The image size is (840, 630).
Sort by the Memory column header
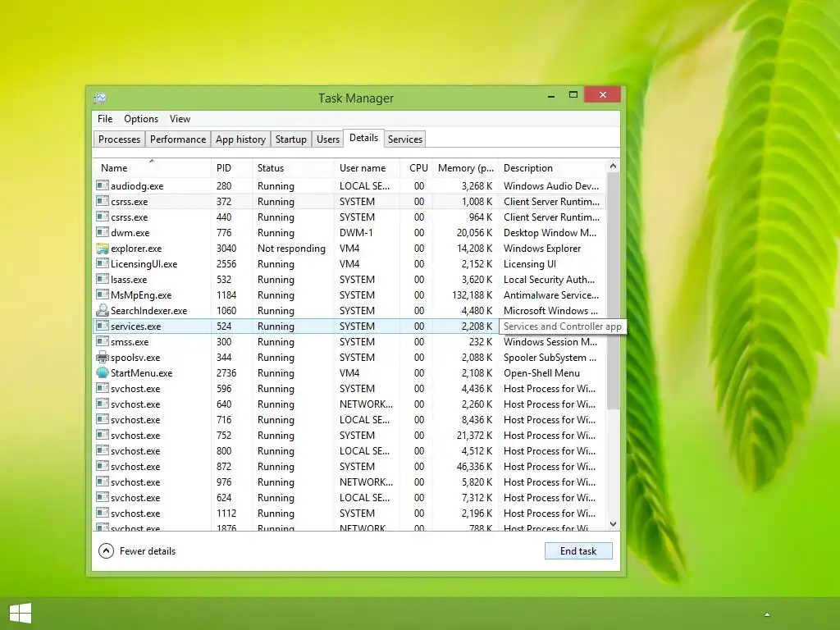[x=465, y=167]
